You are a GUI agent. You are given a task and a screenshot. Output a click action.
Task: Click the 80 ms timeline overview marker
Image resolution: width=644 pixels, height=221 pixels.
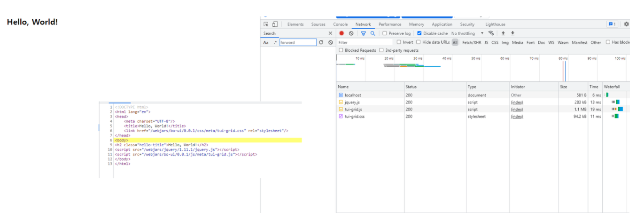[x=563, y=58]
